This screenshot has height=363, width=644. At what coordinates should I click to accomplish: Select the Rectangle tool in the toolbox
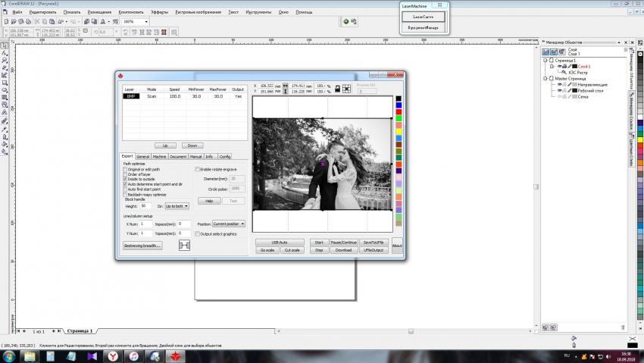point(5,82)
